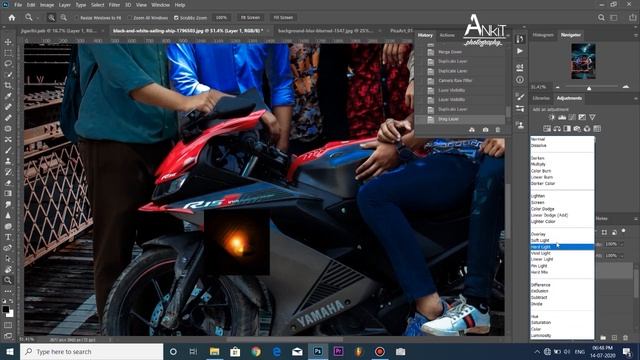Click the foreground color swatch
Viewport: 640px width, 360px height.
click(6, 309)
